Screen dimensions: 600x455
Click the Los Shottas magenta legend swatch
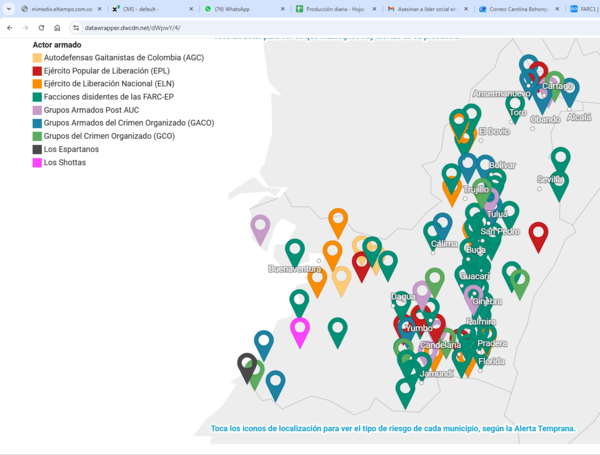click(x=37, y=162)
